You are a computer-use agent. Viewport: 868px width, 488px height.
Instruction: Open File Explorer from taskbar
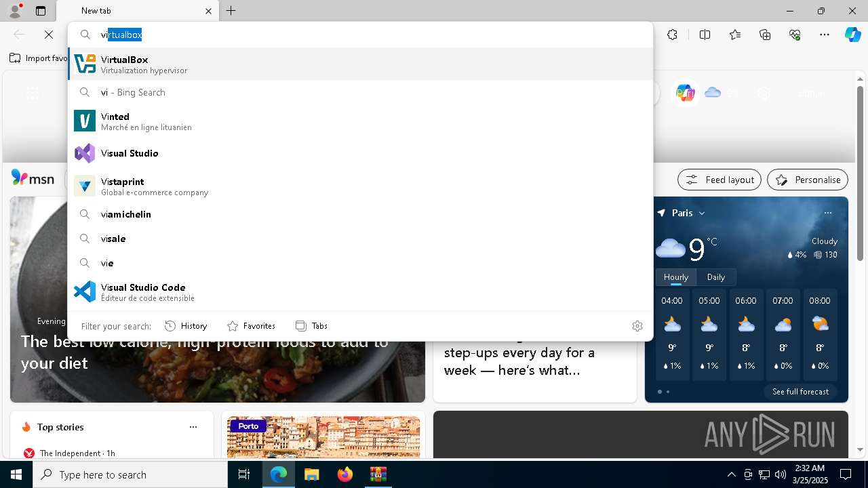click(311, 474)
